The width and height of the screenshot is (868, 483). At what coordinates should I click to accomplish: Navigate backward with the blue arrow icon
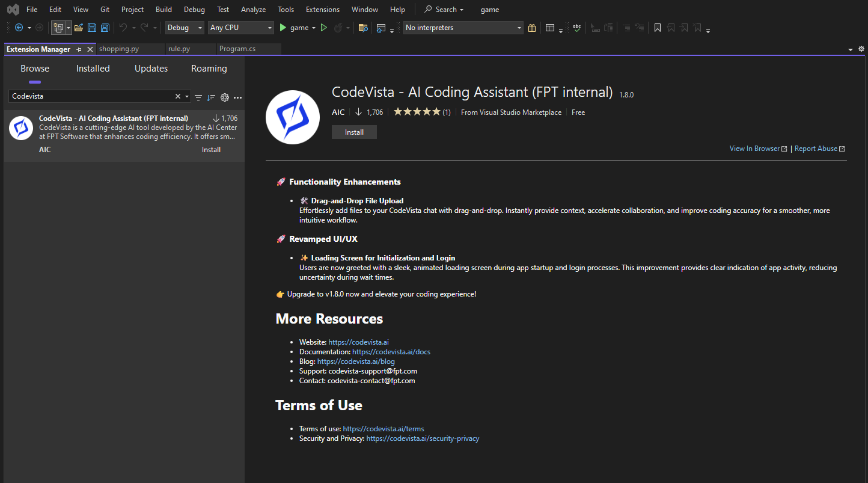(x=19, y=28)
